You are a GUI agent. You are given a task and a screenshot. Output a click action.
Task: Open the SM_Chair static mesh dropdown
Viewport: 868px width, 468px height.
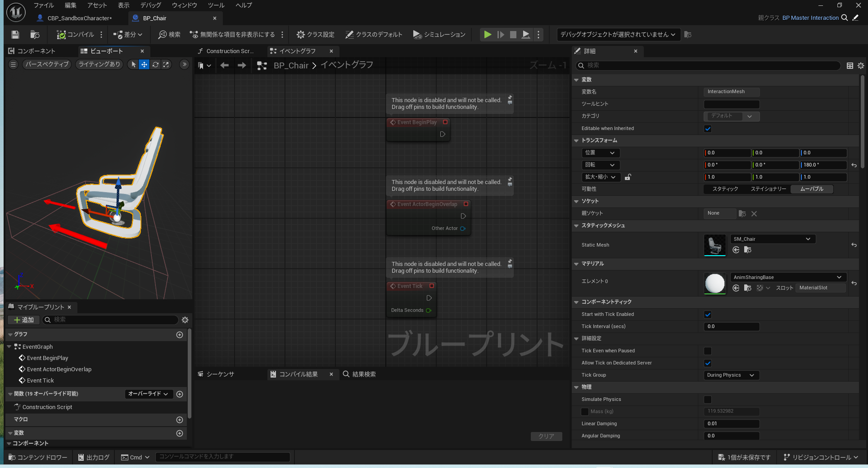point(773,239)
